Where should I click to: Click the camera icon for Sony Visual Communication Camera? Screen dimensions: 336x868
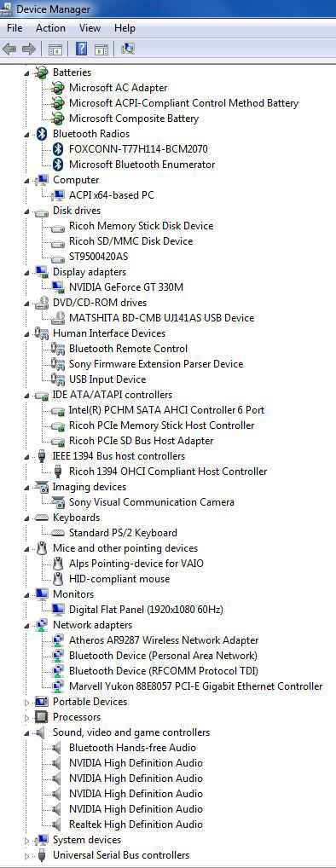[58, 502]
